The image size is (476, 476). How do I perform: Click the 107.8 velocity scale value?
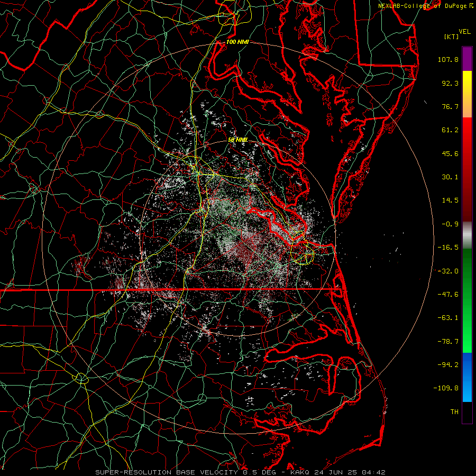point(448,59)
